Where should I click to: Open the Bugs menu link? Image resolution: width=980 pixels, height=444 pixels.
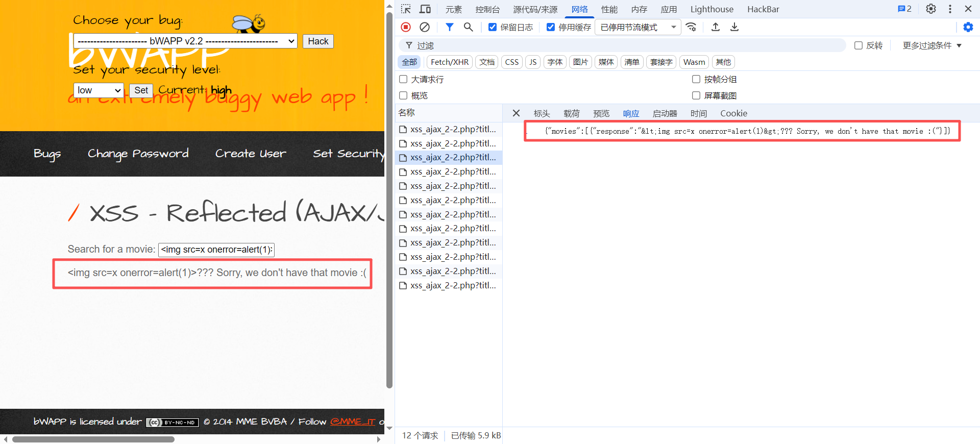click(47, 154)
